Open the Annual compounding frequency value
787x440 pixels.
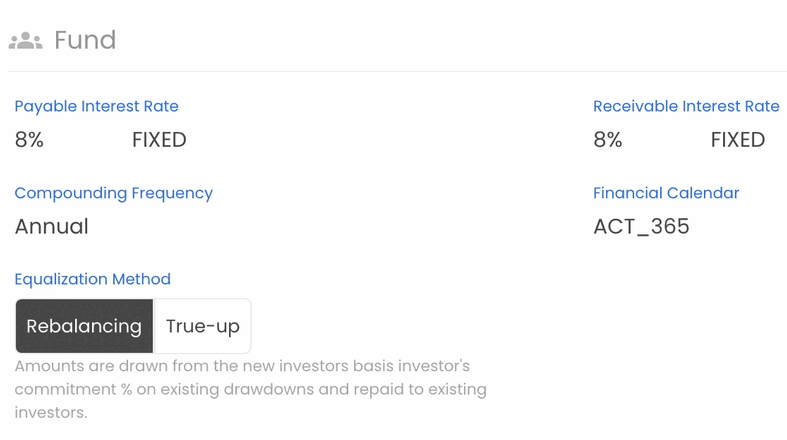pyautogui.click(x=52, y=226)
